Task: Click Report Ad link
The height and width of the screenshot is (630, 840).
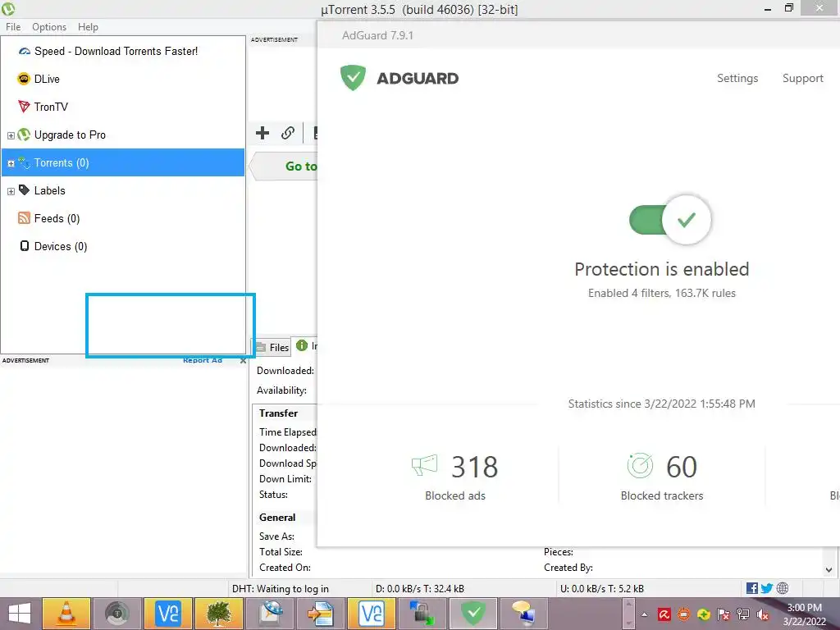Action: (203, 361)
